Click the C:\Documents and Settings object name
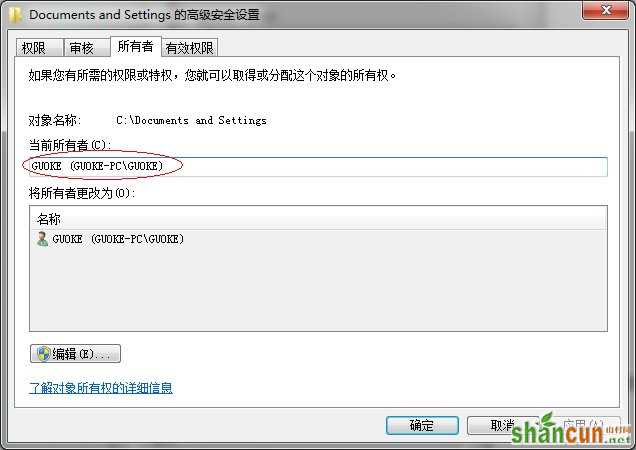Image resolution: width=636 pixels, height=450 pixels. tap(191, 121)
